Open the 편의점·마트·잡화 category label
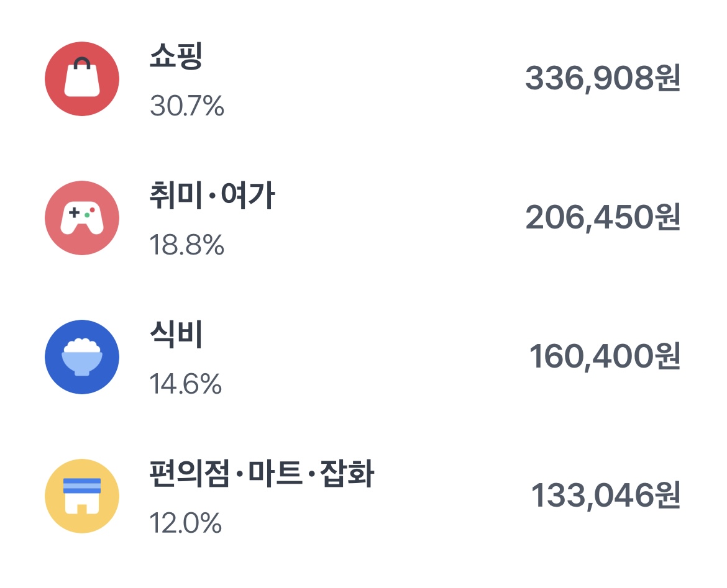 [x=262, y=473]
